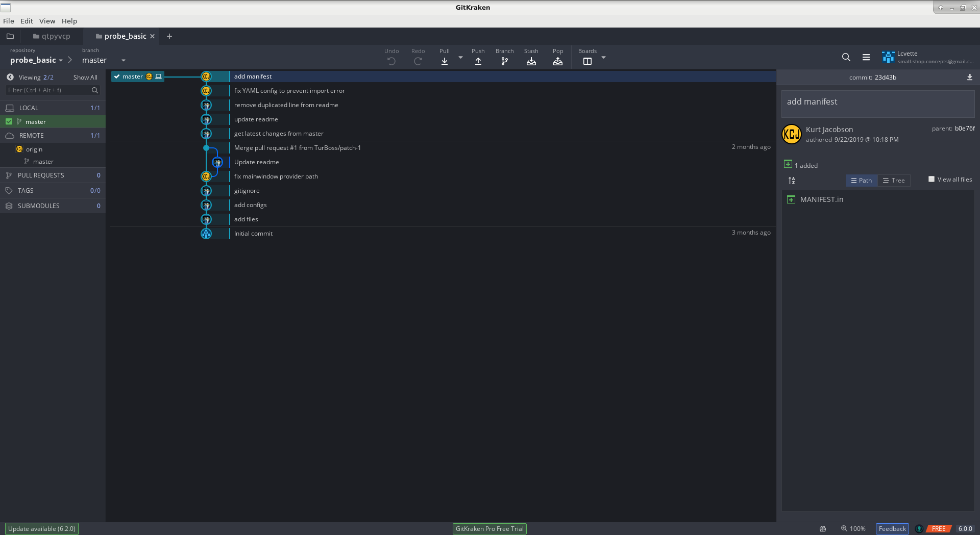Click the zoom magnifier icon in status bar

pos(844,528)
